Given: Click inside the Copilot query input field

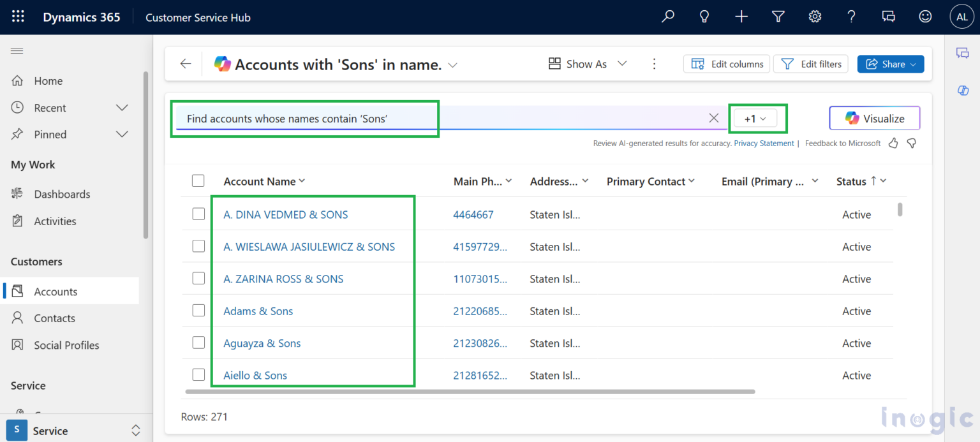Looking at the screenshot, I should 383,117.
